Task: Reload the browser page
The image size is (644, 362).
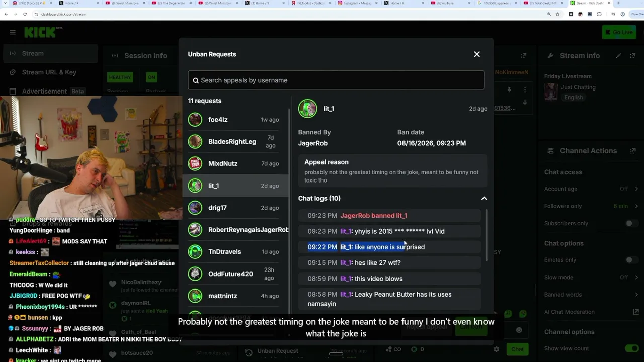Action: [x=25, y=14]
